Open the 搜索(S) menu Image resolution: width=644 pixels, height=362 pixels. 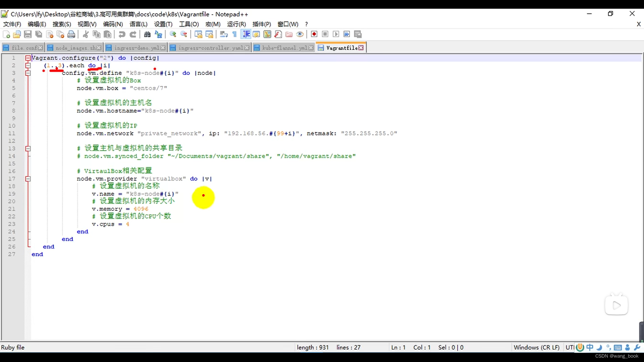(x=62, y=24)
